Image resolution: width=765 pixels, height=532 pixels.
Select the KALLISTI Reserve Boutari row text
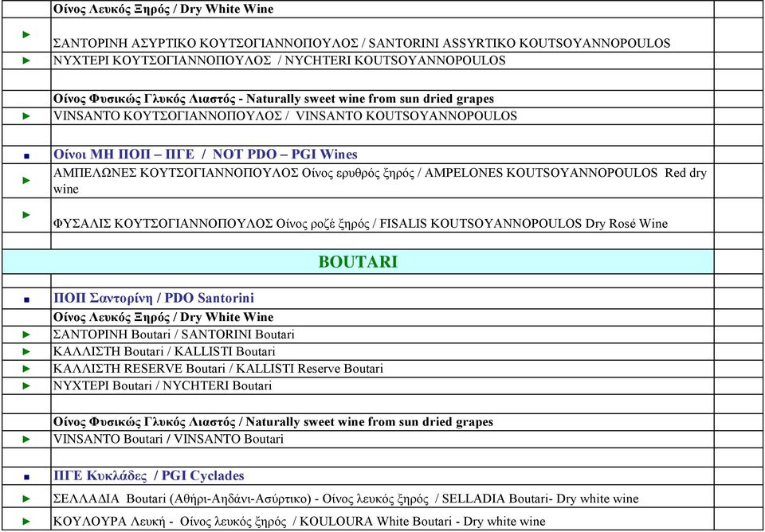pos(218,369)
